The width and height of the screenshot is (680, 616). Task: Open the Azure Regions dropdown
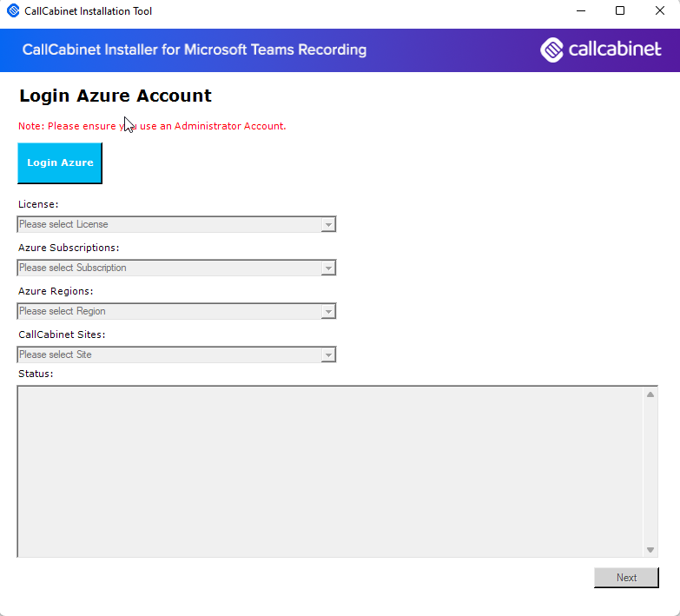[176, 311]
